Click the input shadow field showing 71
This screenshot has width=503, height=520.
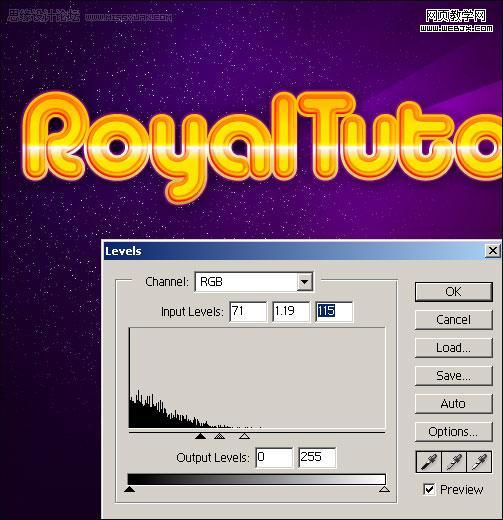click(248, 312)
